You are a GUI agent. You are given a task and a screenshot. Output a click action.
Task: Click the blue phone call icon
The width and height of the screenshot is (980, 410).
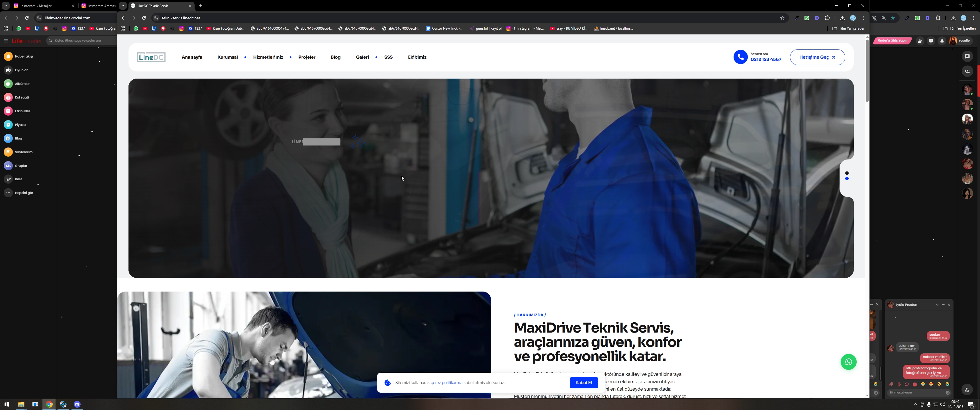click(x=740, y=57)
